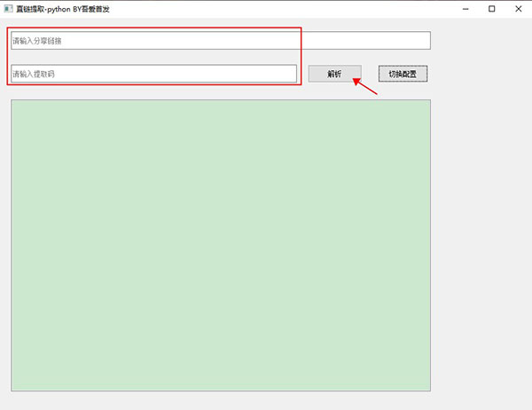Screen dimensions: 532x410
Task: Minimize the window
Action: coord(465,9)
